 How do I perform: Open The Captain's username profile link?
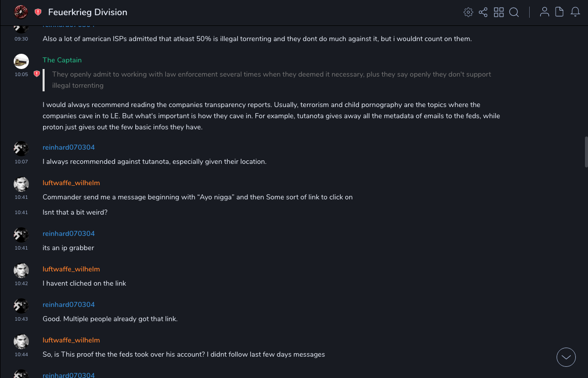(62, 60)
